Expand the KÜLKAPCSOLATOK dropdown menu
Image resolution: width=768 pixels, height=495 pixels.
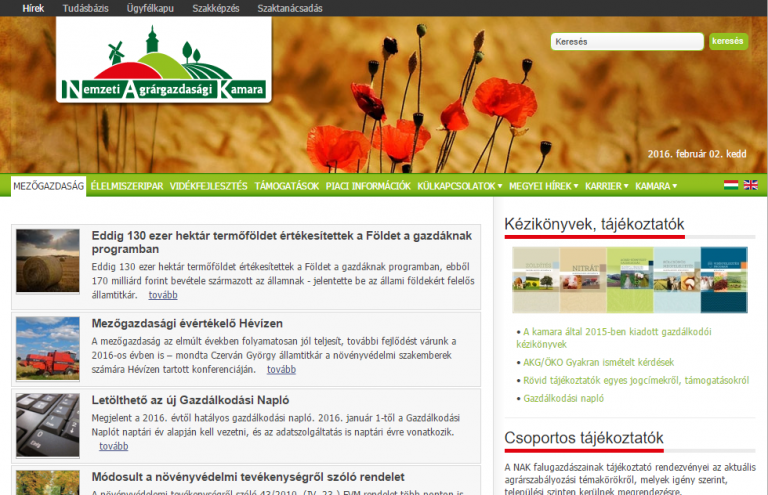click(460, 186)
